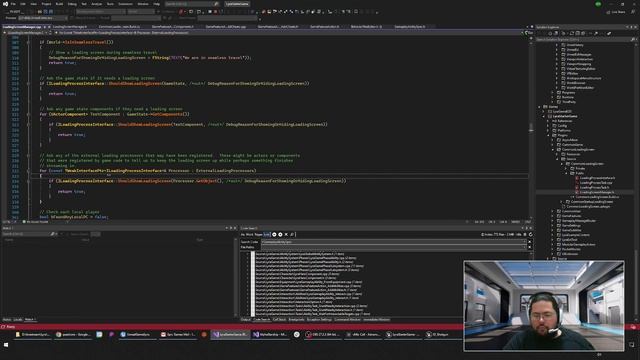The image size is (640, 360).
Task: Clear the Search Code field with its X
Action: 530,242
